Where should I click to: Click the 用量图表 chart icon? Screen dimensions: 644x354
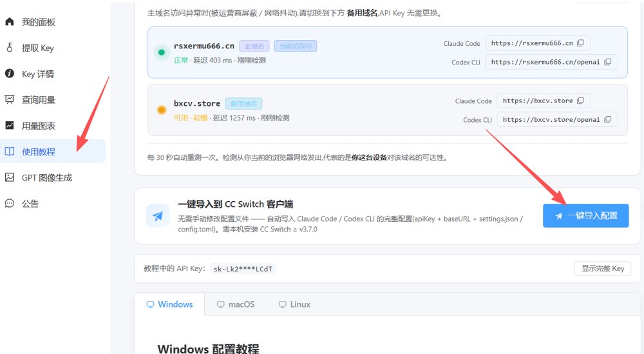tap(10, 125)
